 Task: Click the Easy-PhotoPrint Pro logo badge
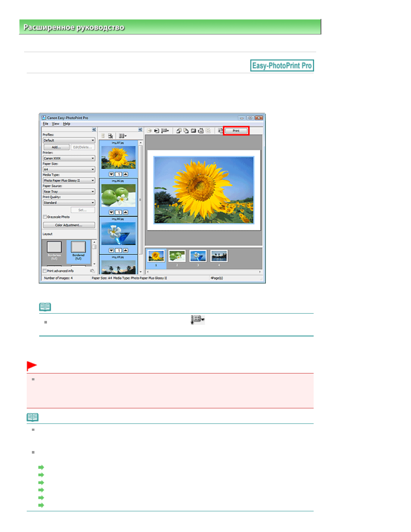point(282,65)
